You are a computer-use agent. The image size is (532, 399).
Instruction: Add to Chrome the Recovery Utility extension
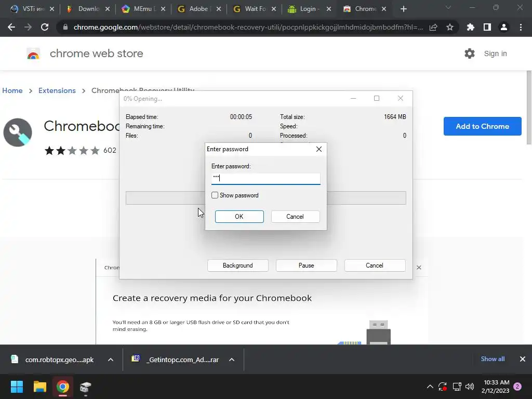(482, 126)
